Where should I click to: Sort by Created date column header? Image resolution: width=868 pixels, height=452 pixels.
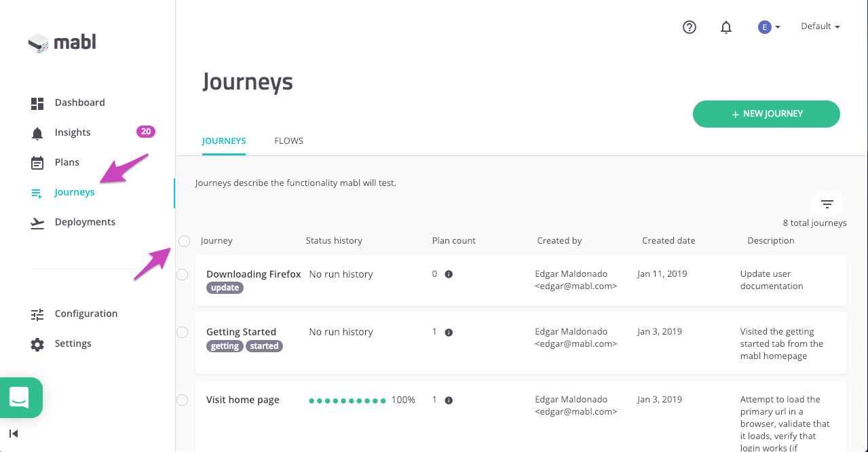(668, 241)
